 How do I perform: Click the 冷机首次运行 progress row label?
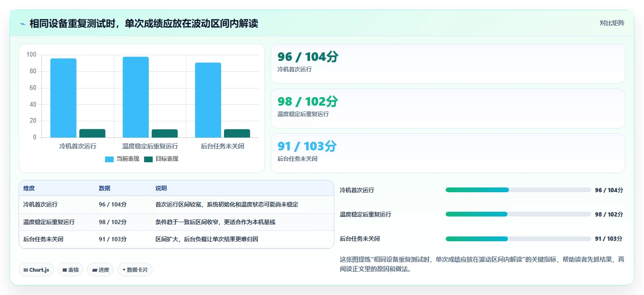click(357, 190)
